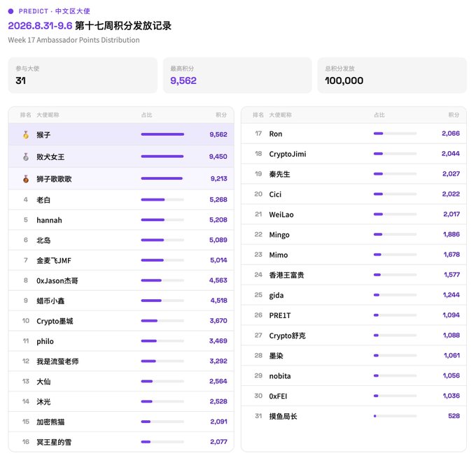Screen dimensions: 476x458
Task: Click the 最高积分 9,562 summary card
Action: click(237, 76)
